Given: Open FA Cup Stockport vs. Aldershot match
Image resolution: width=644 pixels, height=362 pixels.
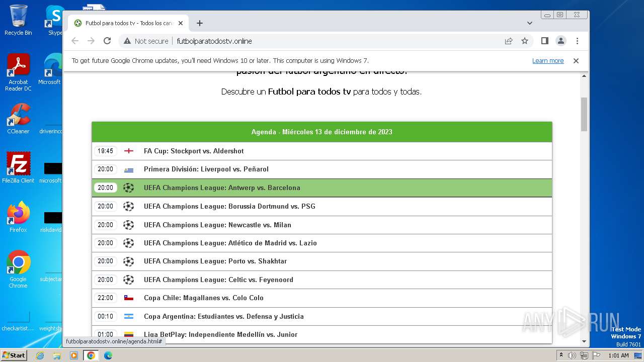Looking at the screenshot, I should [322, 151].
